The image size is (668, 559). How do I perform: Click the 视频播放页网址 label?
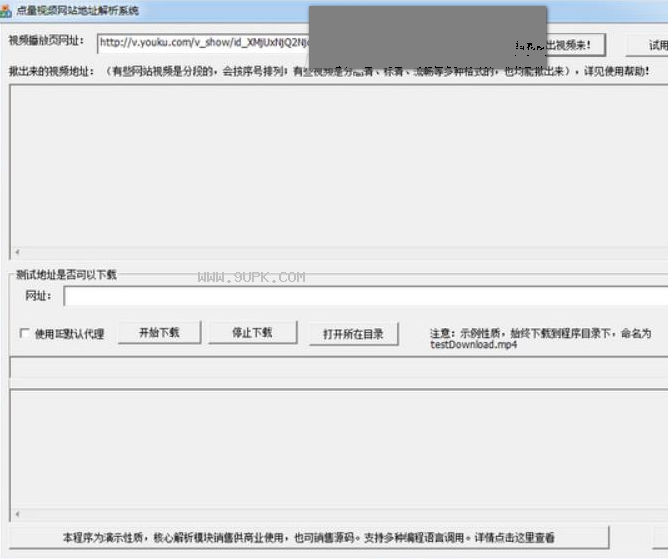point(46,41)
